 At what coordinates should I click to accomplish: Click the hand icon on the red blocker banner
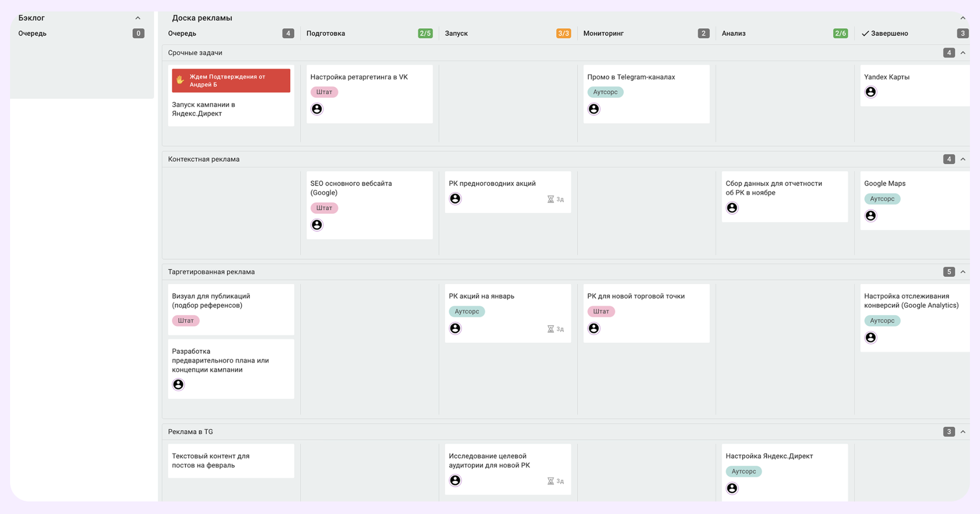[180, 80]
